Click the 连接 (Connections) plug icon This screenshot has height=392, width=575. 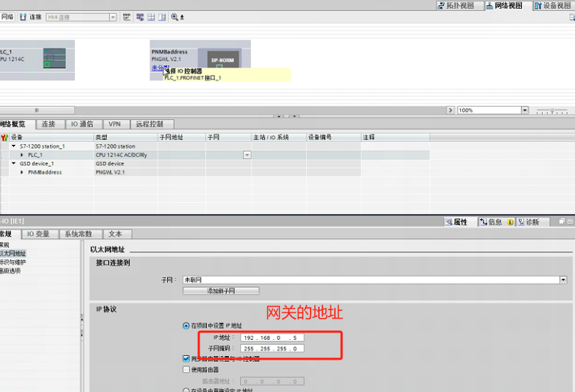tap(23, 17)
